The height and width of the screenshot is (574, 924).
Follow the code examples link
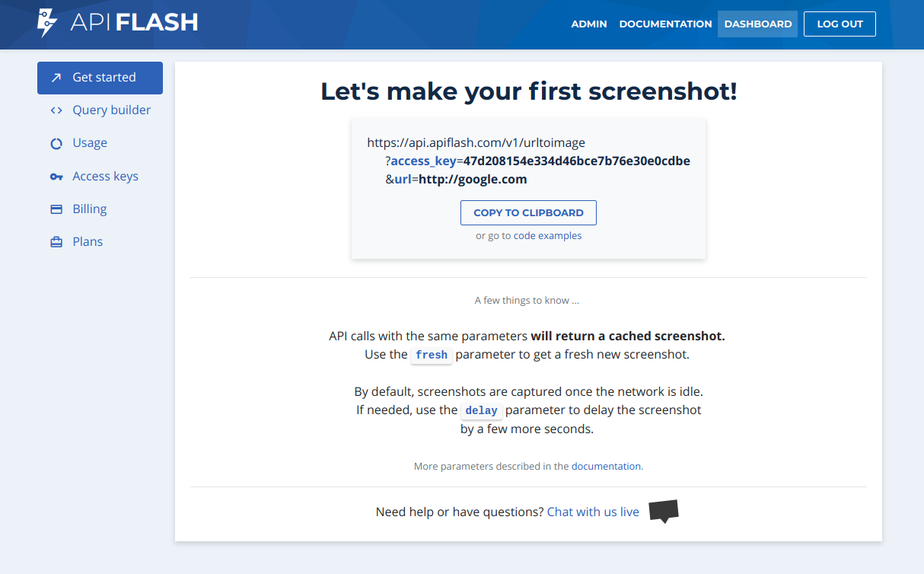[547, 236]
